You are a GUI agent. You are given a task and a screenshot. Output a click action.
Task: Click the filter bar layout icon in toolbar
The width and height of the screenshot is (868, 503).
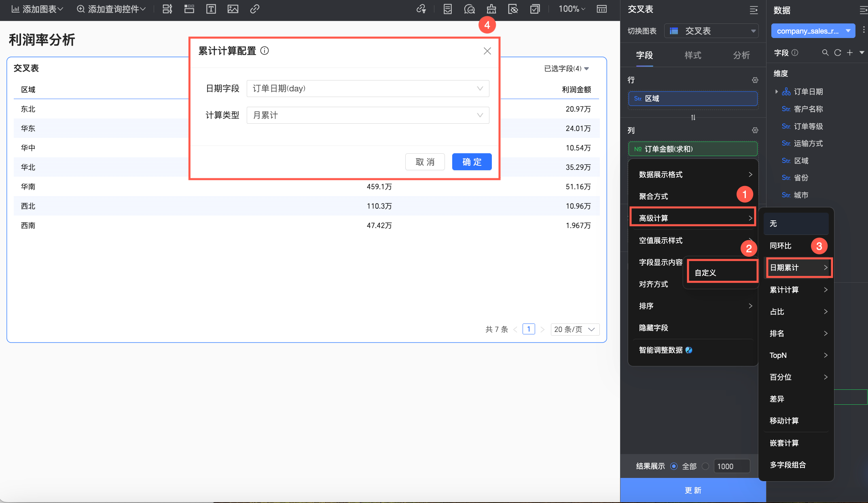pos(167,9)
